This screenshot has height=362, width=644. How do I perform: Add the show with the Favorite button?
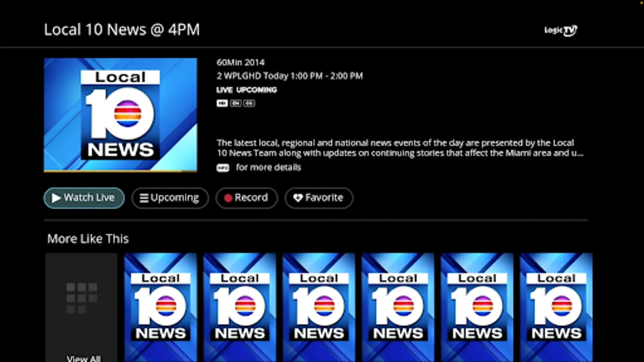(319, 198)
